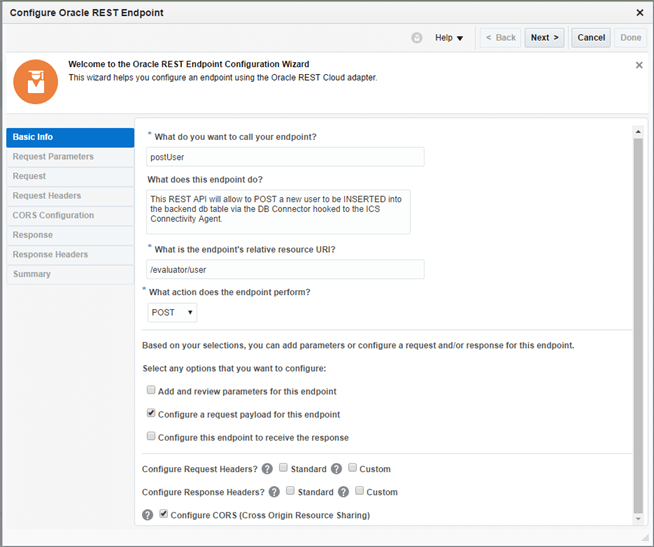Click the Next button
Viewport: 654px width, 547px height.
tap(544, 38)
